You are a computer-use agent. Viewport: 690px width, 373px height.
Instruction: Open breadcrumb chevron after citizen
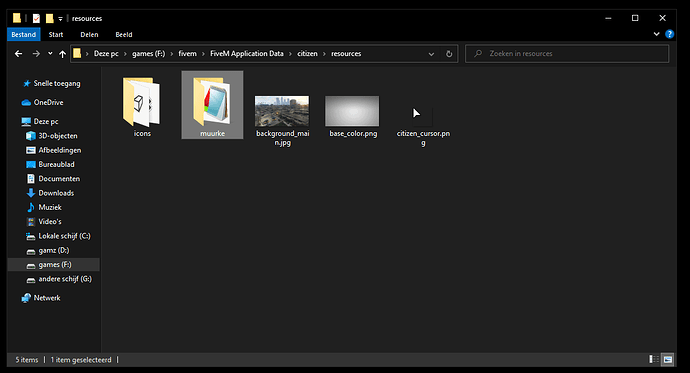pos(324,54)
